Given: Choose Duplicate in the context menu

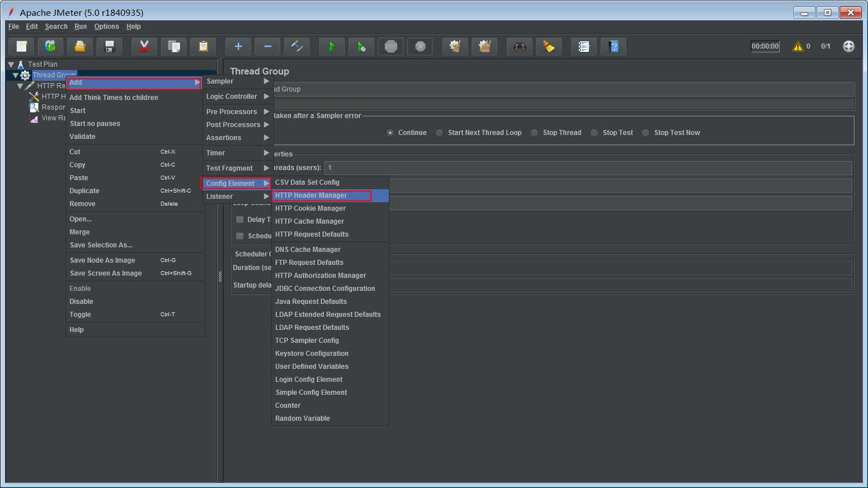Looking at the screenshot, I should pos(135,191).
